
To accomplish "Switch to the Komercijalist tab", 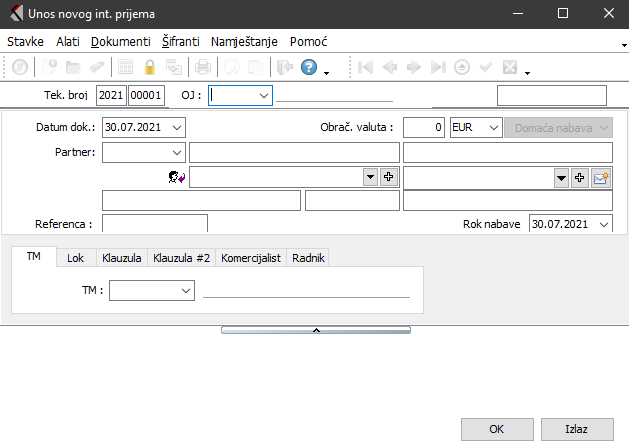I will click(251, 258).
